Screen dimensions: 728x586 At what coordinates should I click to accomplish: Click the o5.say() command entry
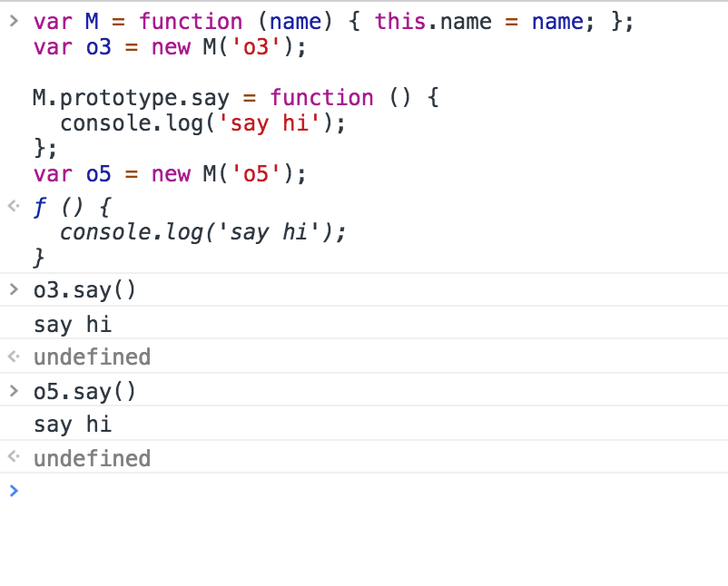click(x=84, y=392)
